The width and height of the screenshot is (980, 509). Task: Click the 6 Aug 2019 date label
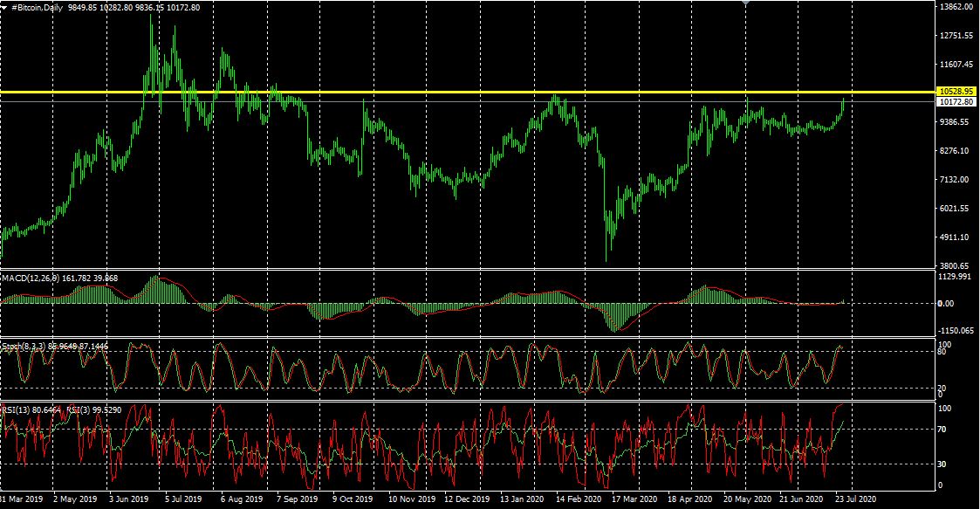(x=241, y=499)
